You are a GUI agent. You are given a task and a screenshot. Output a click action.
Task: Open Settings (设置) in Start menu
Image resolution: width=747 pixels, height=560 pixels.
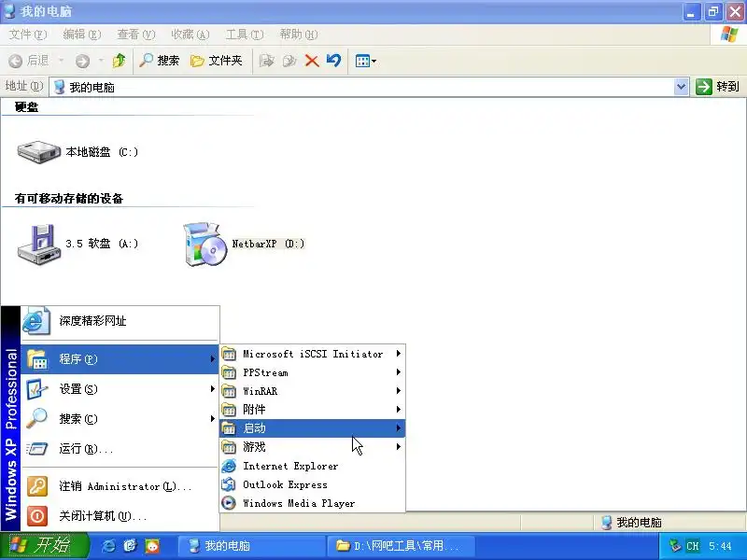(x=120, y=389)
